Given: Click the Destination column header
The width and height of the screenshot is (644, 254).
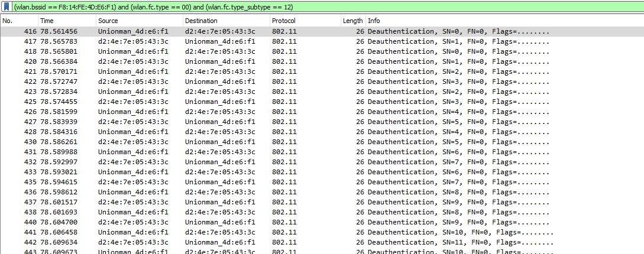Looking at the screenshot, I should coord(226,21).
